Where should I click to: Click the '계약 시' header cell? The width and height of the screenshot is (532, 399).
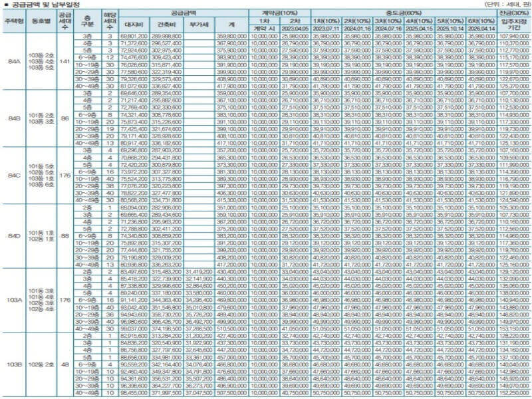(264, 29)
